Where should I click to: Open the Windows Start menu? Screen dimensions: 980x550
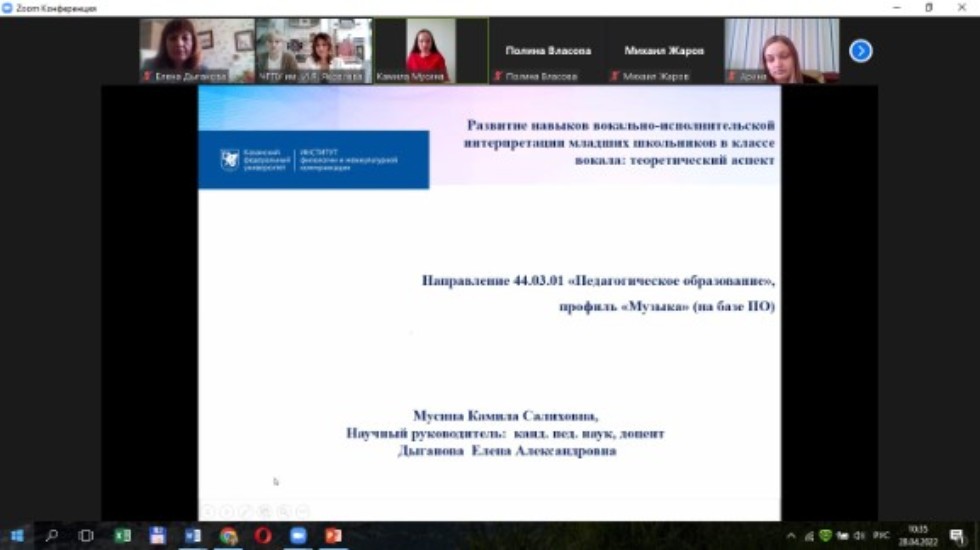tap(17, 536)
